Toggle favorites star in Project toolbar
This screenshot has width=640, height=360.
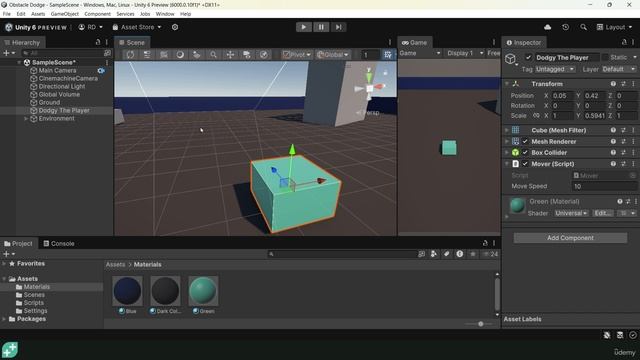473,254
